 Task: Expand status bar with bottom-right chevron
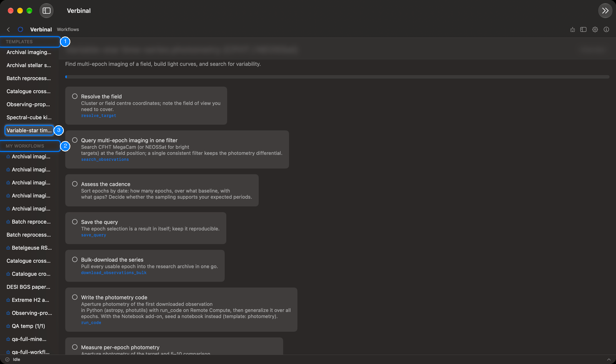click(609, 360)
